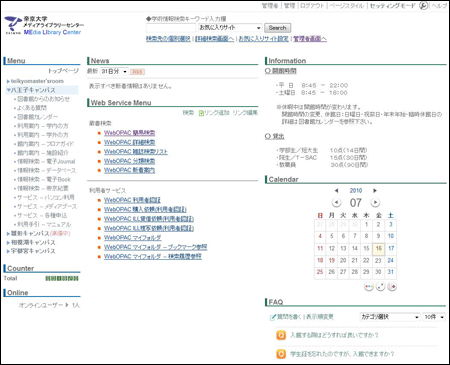
Task: Expand the 宇都宮キャンパス menu node
Action: (x=8, y=251)
